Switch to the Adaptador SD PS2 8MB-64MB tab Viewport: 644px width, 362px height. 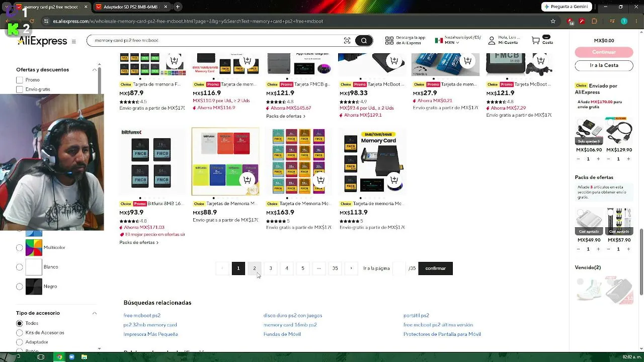click(x=131, y=7)
